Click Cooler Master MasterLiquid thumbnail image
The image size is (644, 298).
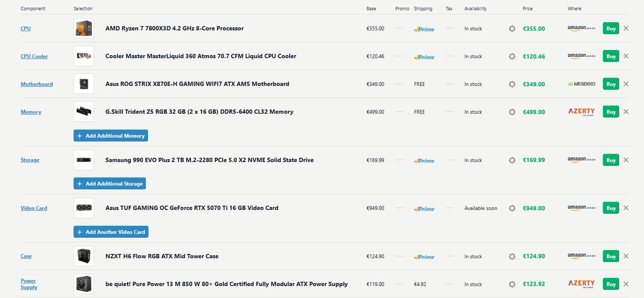84,56
